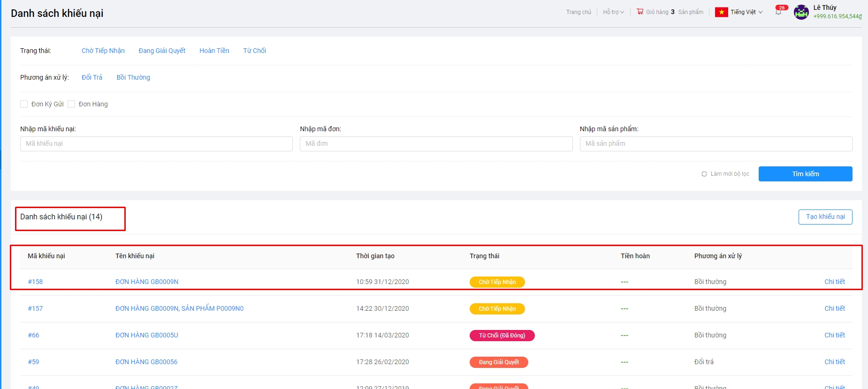Tick the Đơn Ký Gửi checkbox
Viewport: 868px width, 389px height.
click(24, 104)
